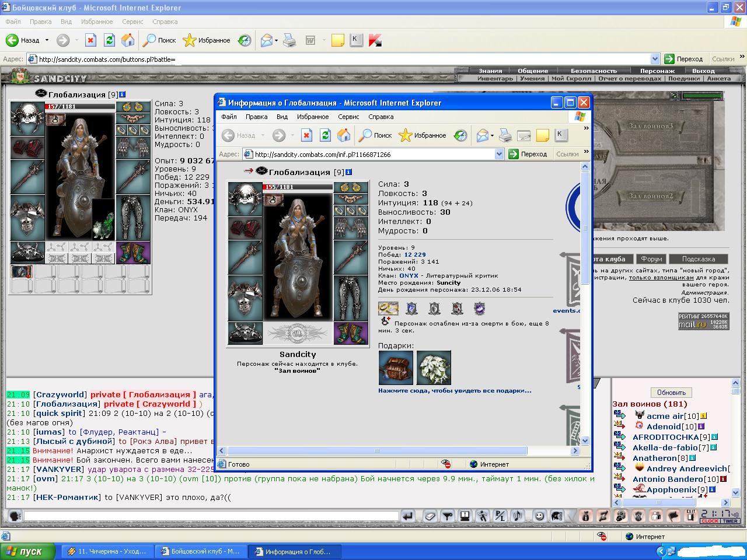Screen dimensions: 747x560
Task: Expand the main window address bar dropdown
Action: (x=655, y=59)
